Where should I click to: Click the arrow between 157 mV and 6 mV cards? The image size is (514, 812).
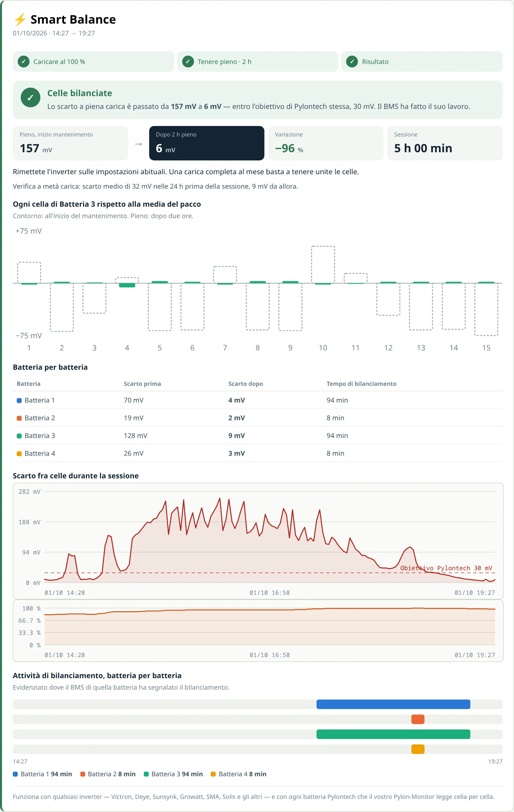pos(139,144)
